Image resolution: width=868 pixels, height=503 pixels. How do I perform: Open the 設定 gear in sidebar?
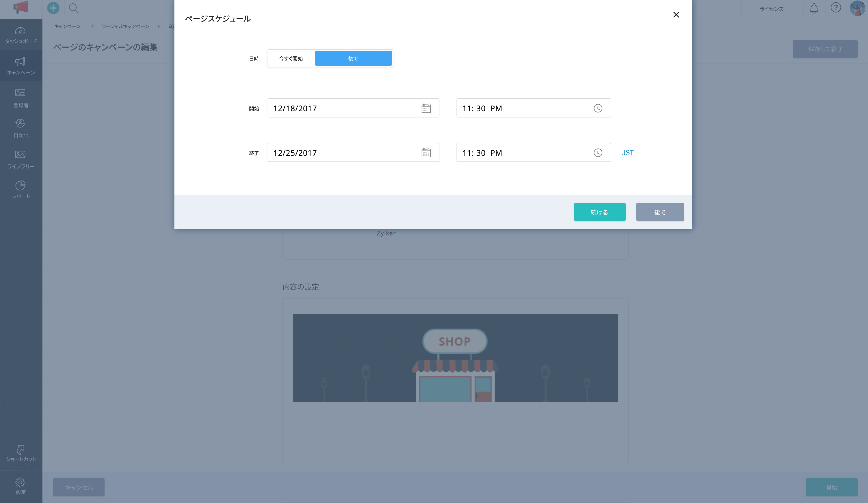point(21,486)
